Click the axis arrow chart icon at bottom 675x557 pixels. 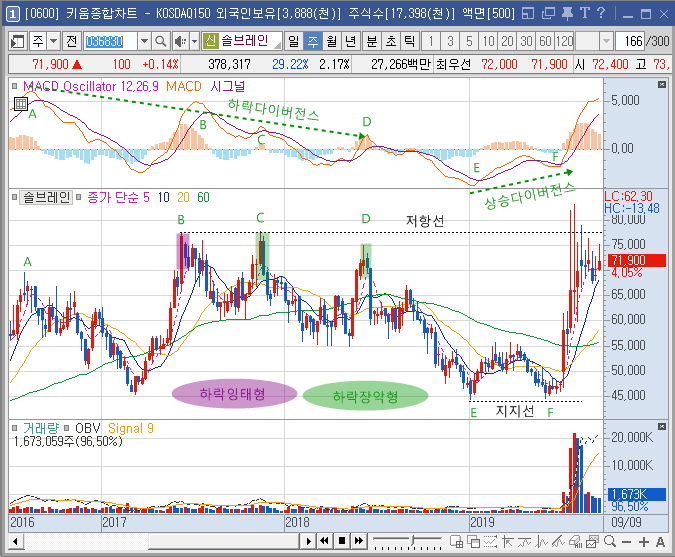pyautogui.click(x=508, y=542)
